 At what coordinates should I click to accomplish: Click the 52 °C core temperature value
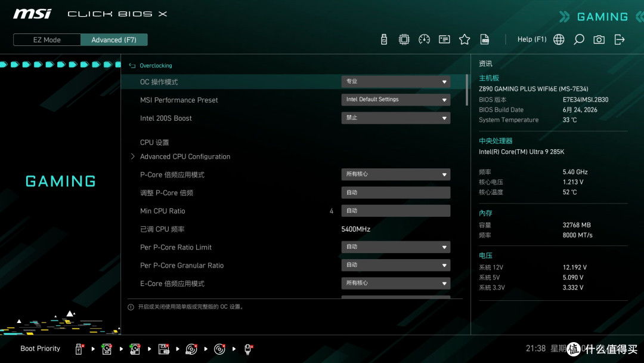pyautogui.click(x=569, y=192)
